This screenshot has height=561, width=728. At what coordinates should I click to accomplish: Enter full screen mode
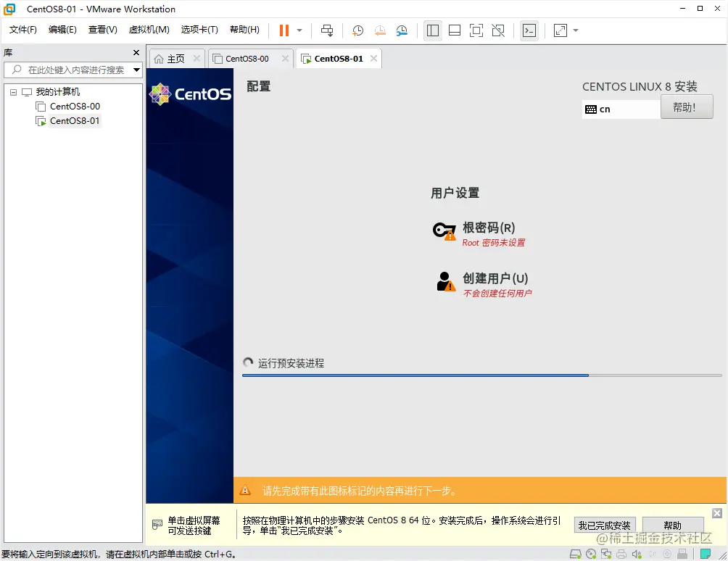coord(476,30)
